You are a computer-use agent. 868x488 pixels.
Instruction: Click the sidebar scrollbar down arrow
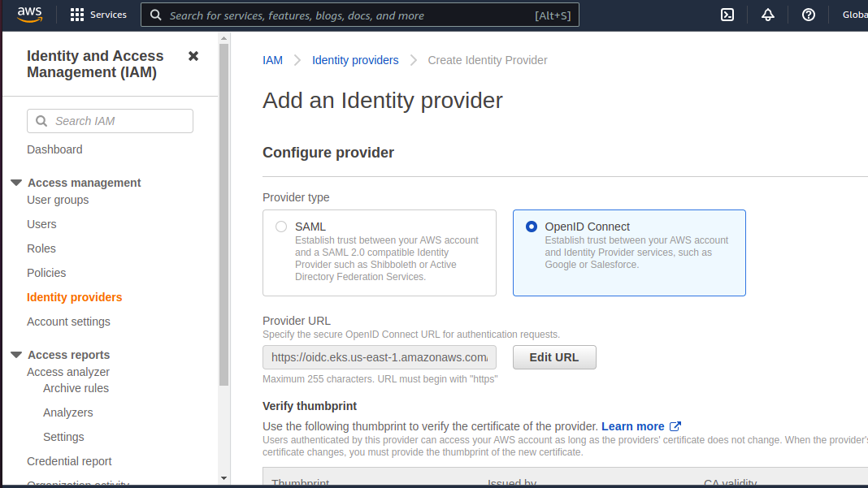click(x=224, y=478)
